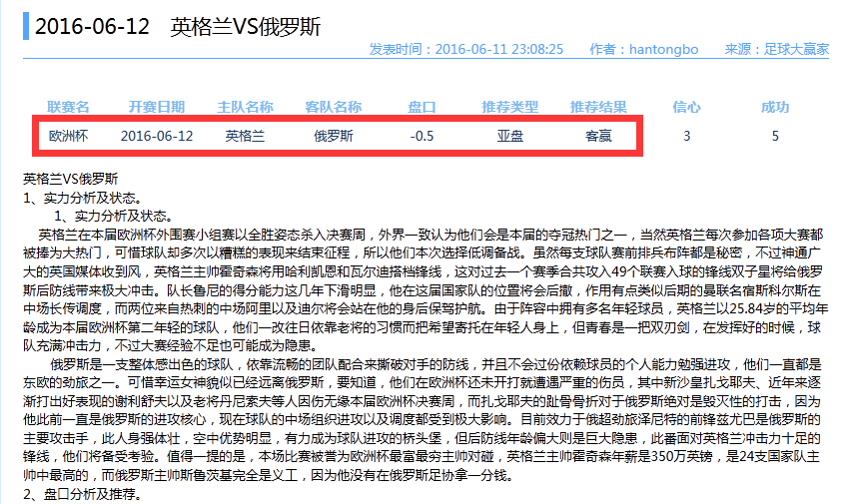This screenshot has width=847, height=504.
Task: Click the author name 'hantongbo'
Action: [663, 49]
